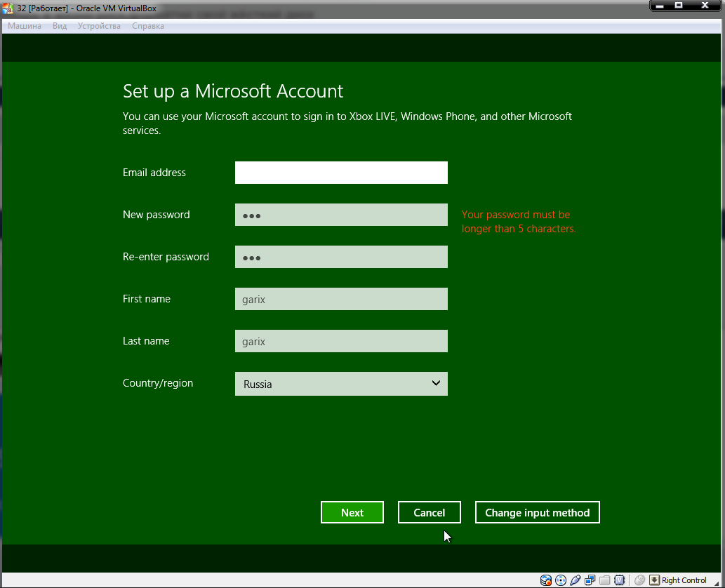This screenshot has width=725, height=588.
Task: Click the Re-enter password field
Action: (341, 257)
